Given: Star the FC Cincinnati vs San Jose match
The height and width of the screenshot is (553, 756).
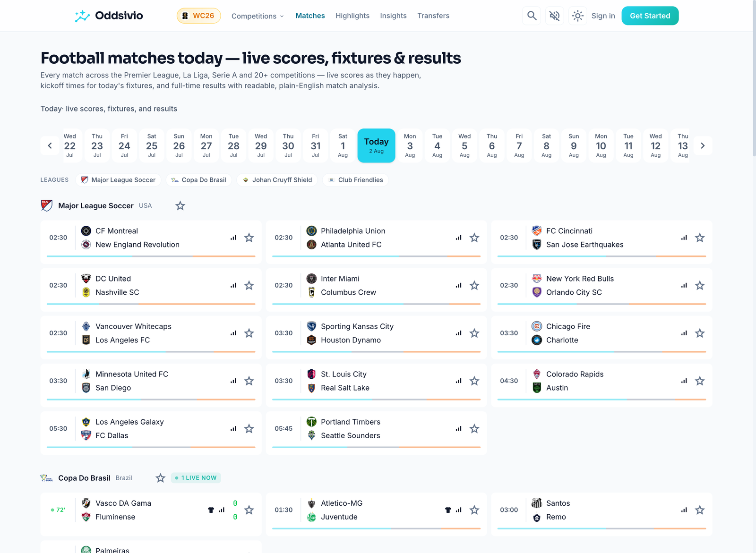Looking at the screenshot, I should 700,238.
